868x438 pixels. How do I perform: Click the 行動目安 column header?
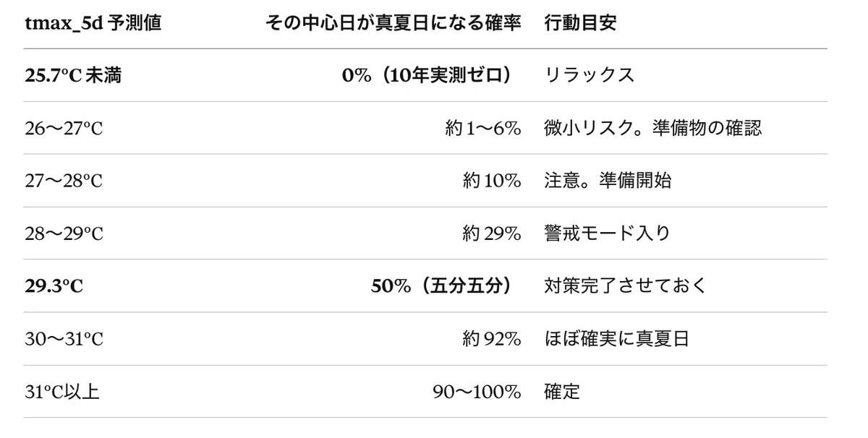pyautogui.click(x=580, y=23)
